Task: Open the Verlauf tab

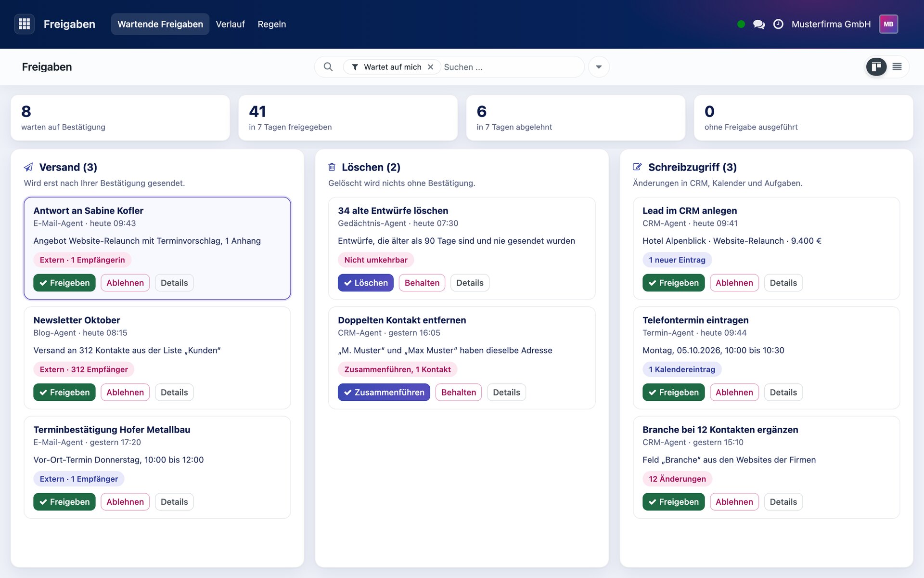Action: tap(230, 24)
